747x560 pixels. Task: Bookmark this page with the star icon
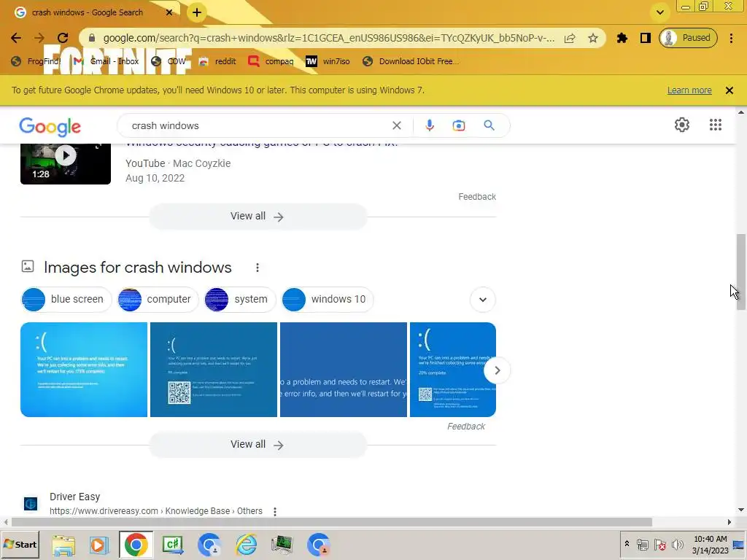[592, 38]
